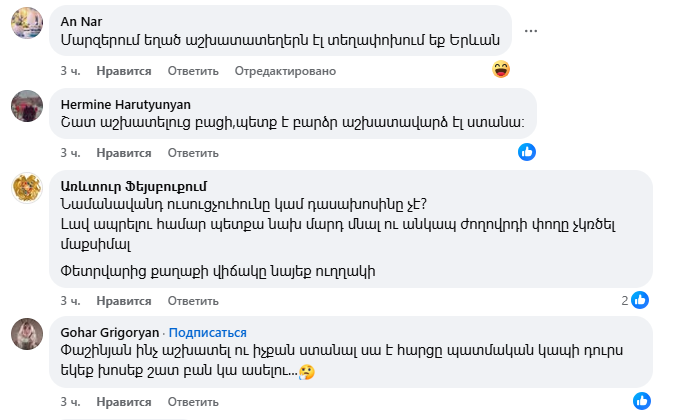Click the laughing reaction emoji on An Nar's comment

pos(502,70)
